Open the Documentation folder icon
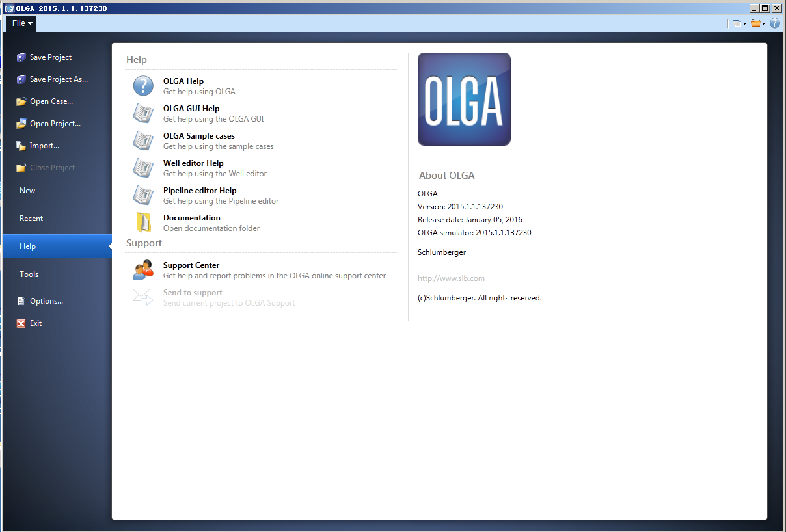786x532 pixels. [x=143, y=222]
